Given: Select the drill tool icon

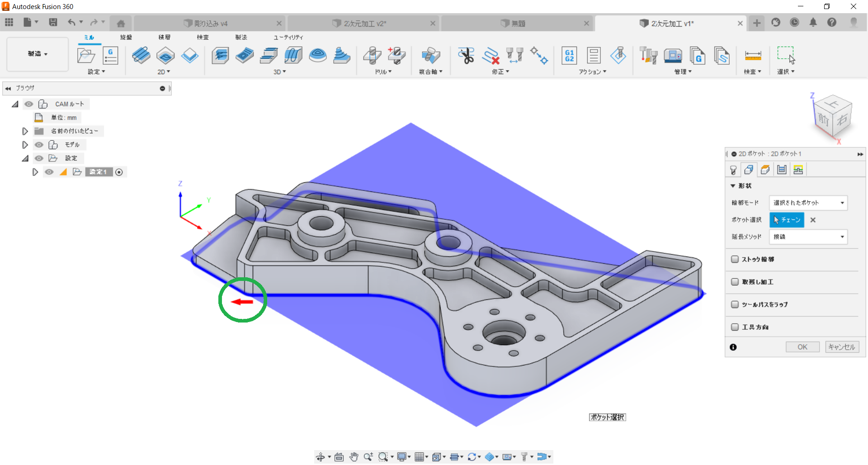Looking at the screenshot, I should [372, 56].
